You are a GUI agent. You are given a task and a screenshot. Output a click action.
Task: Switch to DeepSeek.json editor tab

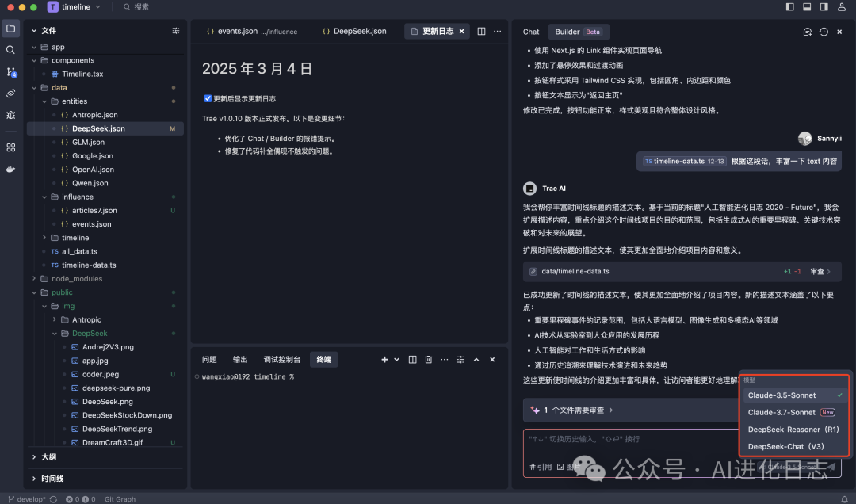pos(354,31)
